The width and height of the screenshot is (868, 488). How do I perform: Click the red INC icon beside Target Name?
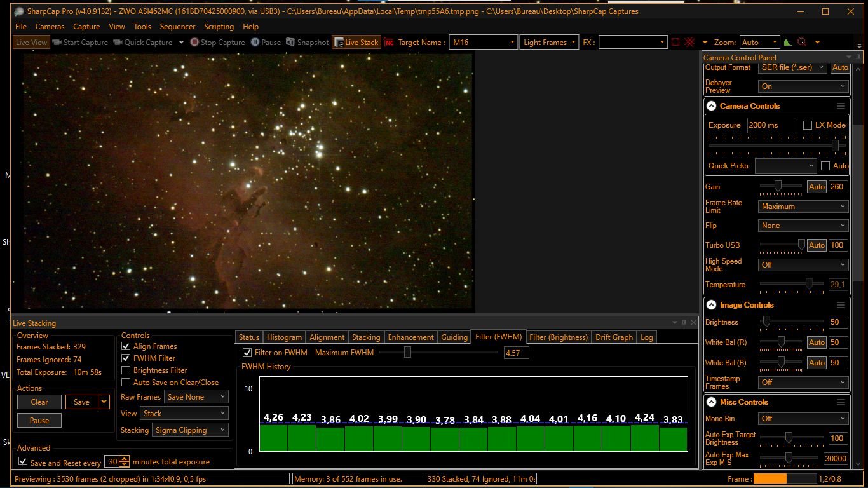click(x=389, y=43)
